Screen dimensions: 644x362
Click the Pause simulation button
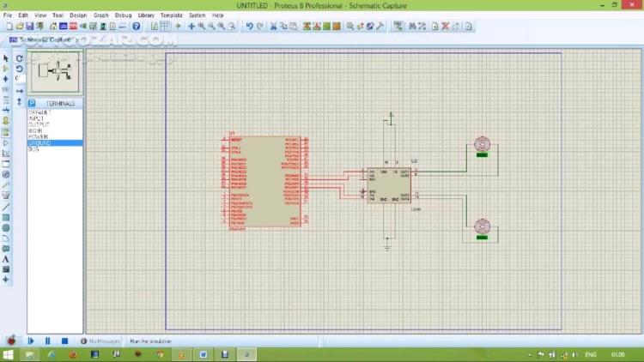[47, 341]
